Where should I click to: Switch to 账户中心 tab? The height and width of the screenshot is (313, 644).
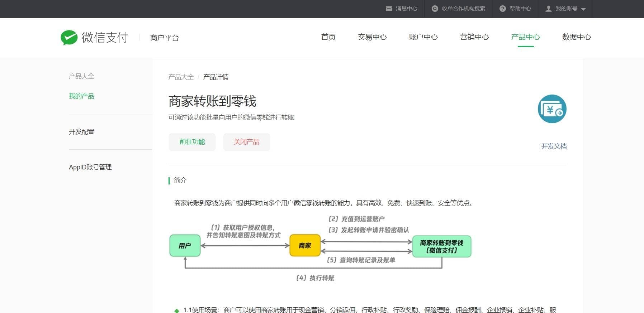(423, 37)
